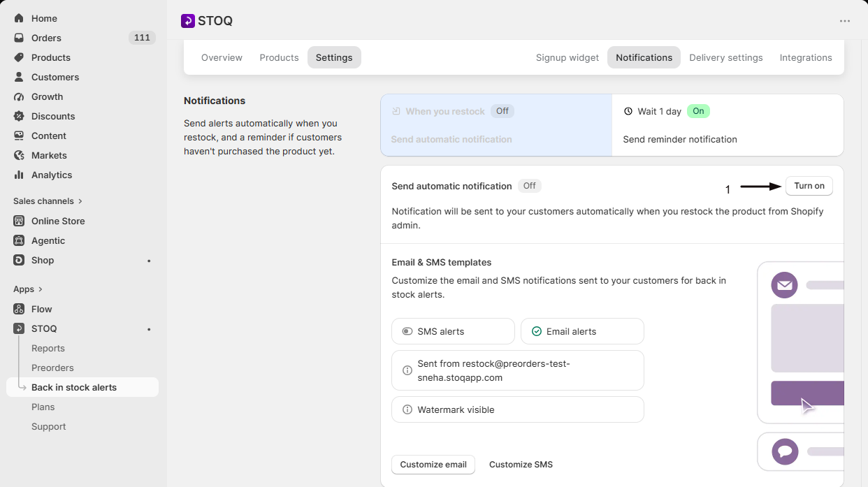Open the Integrations tab
Image resolution: width=868 pixels, height=487 pixels.
[x=806, y=57]
